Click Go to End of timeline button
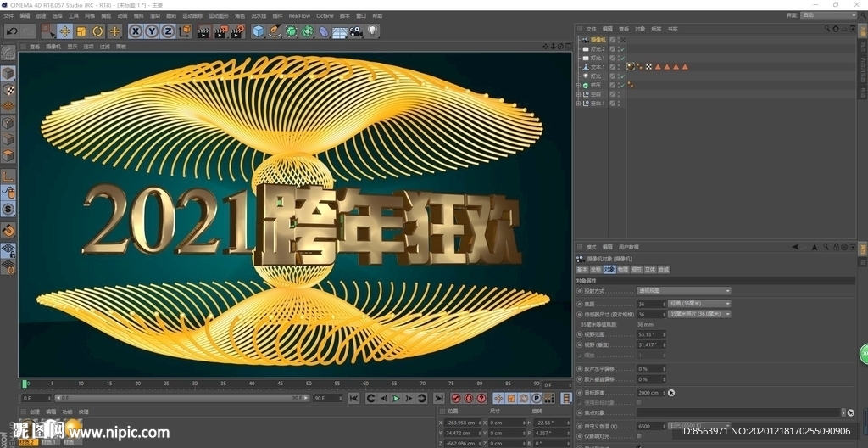Image resolution: width=868 pixels, height=448 pixels. tap(439, 398)
